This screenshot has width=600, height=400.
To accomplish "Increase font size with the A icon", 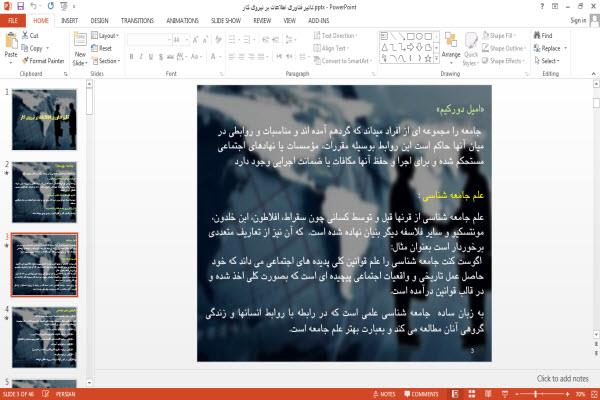I will click(x=196, y=39).
